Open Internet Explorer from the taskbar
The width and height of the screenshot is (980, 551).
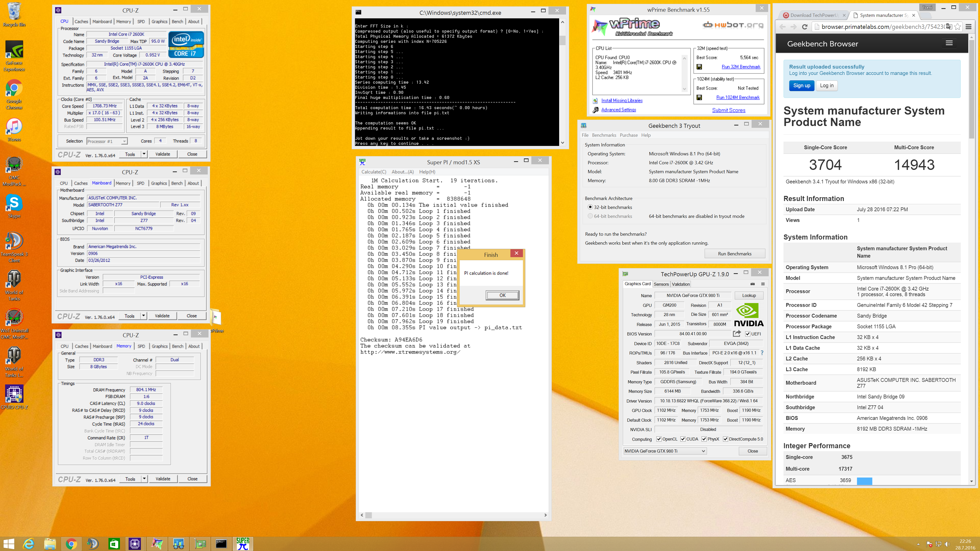29,544
